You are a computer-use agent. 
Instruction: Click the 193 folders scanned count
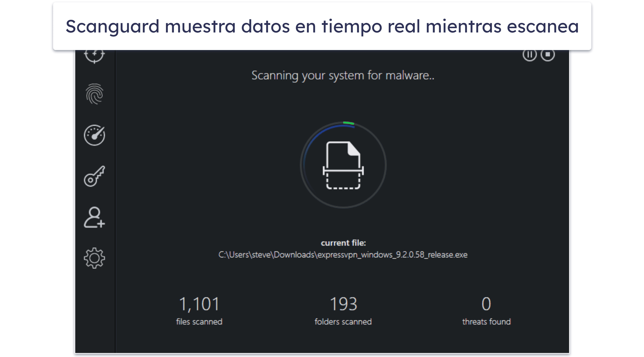[x=343, y=304]
